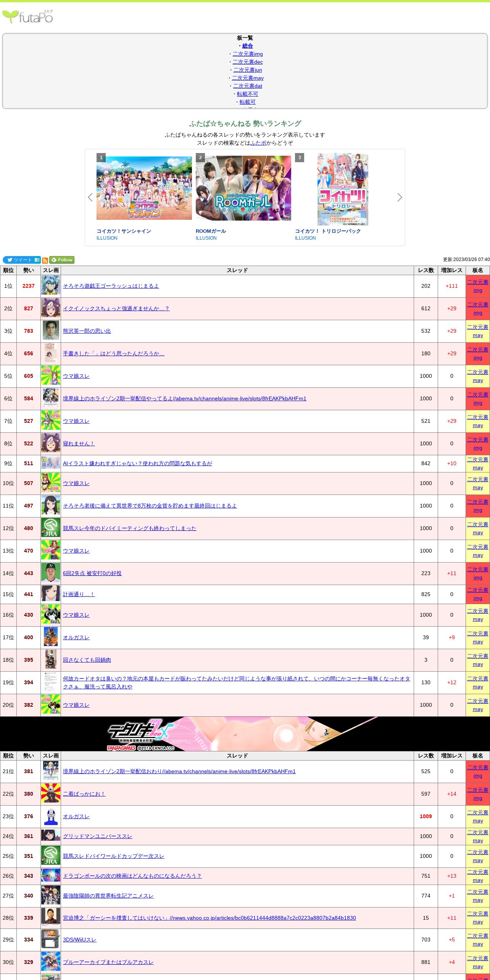Click the ROOMガール title link

[x=211, y=231]
